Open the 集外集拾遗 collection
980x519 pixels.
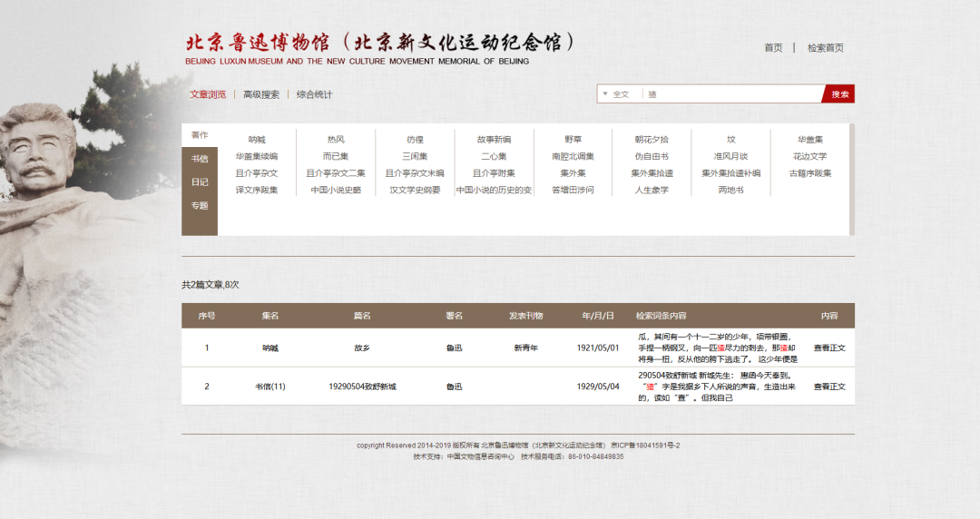click(x=652, y=173)
